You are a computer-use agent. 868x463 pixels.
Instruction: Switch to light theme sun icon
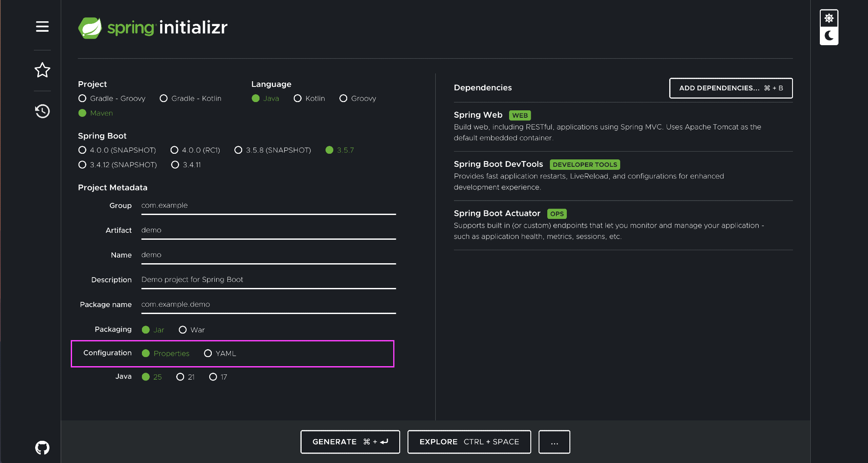click(829, 18)
